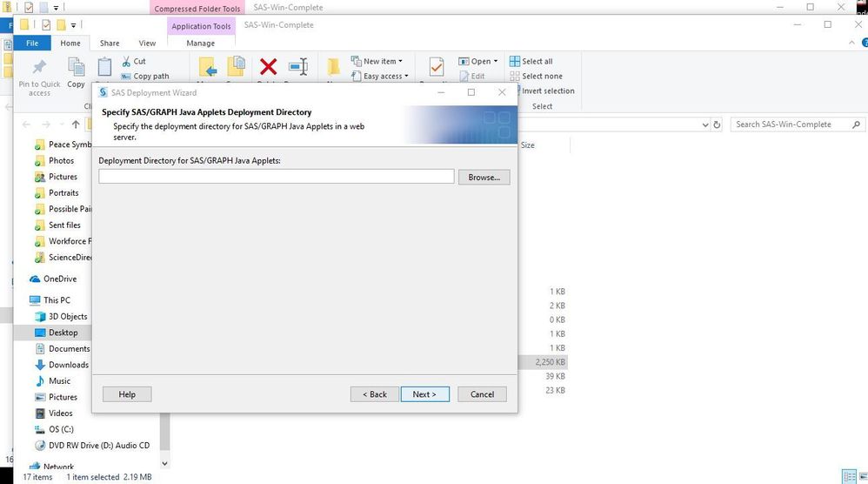The image size is (868, 484).
Task: Click Search SAS-Win-Complete search box
Action: click(x=796, y=124)
